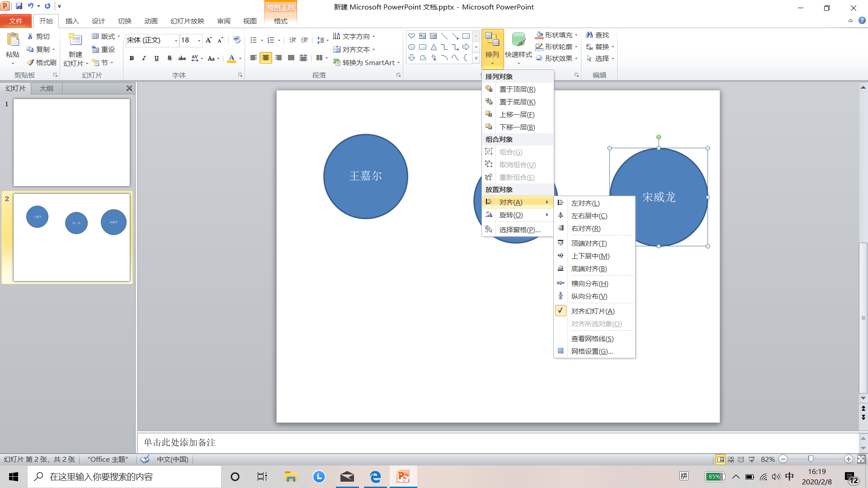Toggle bold text formatting
868x488 pixels.
click(132, 58)
